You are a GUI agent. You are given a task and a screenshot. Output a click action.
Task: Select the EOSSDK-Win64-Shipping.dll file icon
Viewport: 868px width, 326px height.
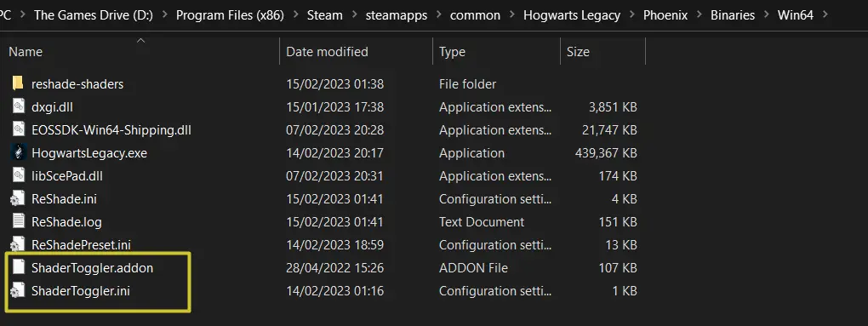(18, 129)
